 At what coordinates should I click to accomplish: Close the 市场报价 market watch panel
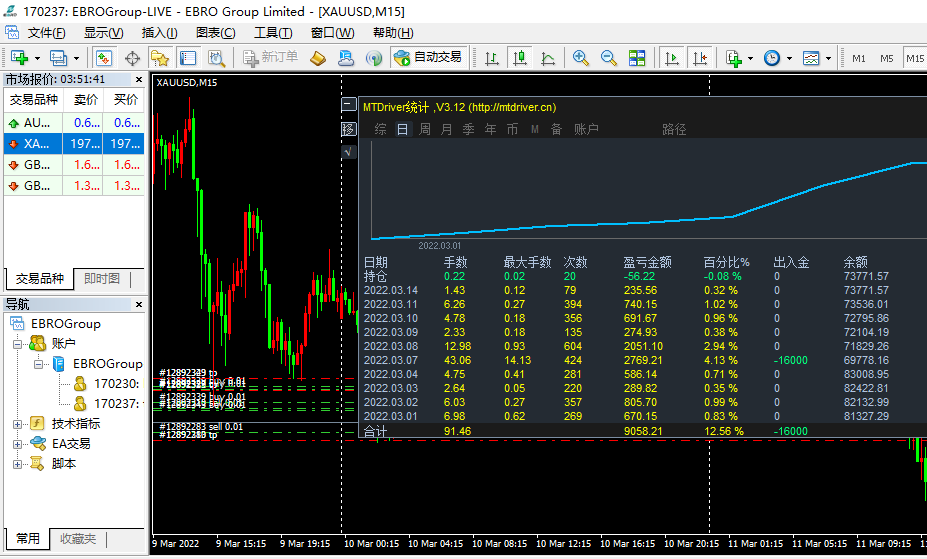[x=139, y=79]
